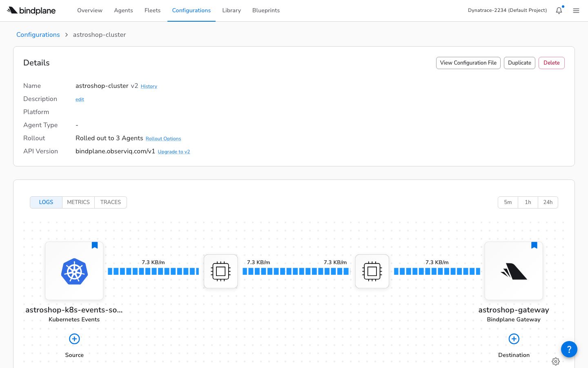This screenshot has width=588, height=368.
Task: Open the second processor chip icon
Action: pos(372,271)
